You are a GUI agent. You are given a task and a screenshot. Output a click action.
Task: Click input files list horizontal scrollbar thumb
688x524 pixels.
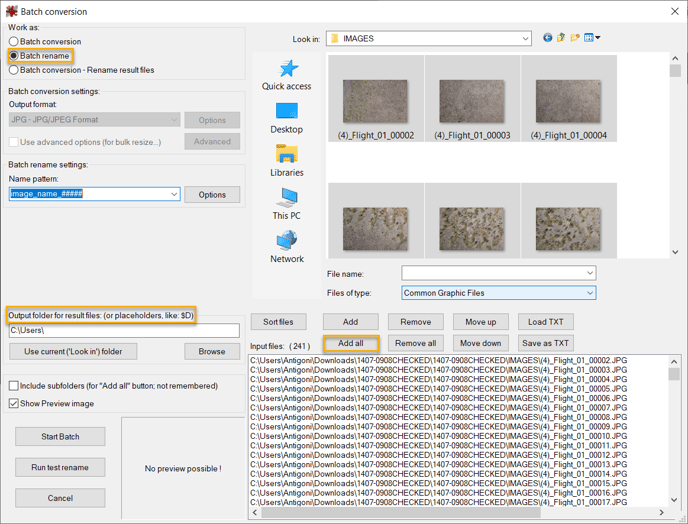pyautogui.click(x=401, y=512)
